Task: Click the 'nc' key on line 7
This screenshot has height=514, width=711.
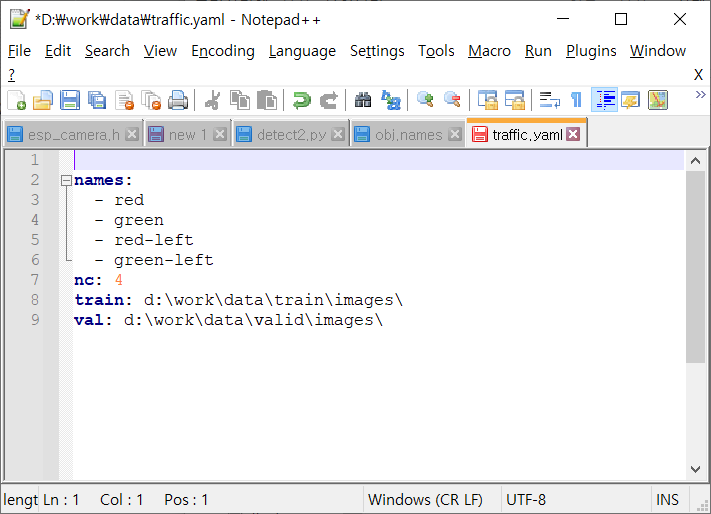Action: [84, 280]
